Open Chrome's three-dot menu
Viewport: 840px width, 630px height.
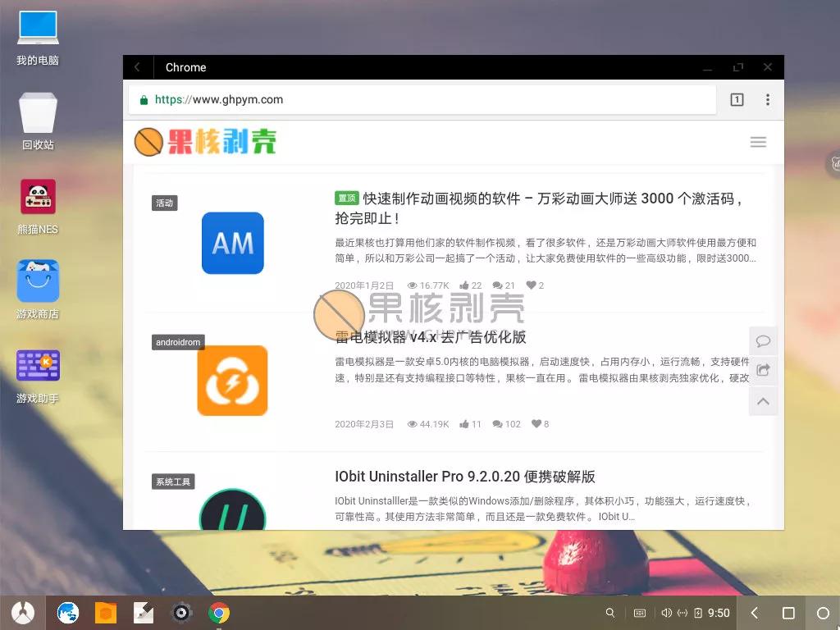(x=768, y=99)
